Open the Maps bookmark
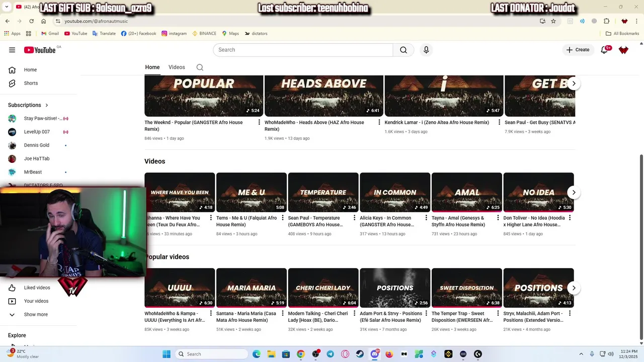644x362 pixels. [x=230, y=34]
